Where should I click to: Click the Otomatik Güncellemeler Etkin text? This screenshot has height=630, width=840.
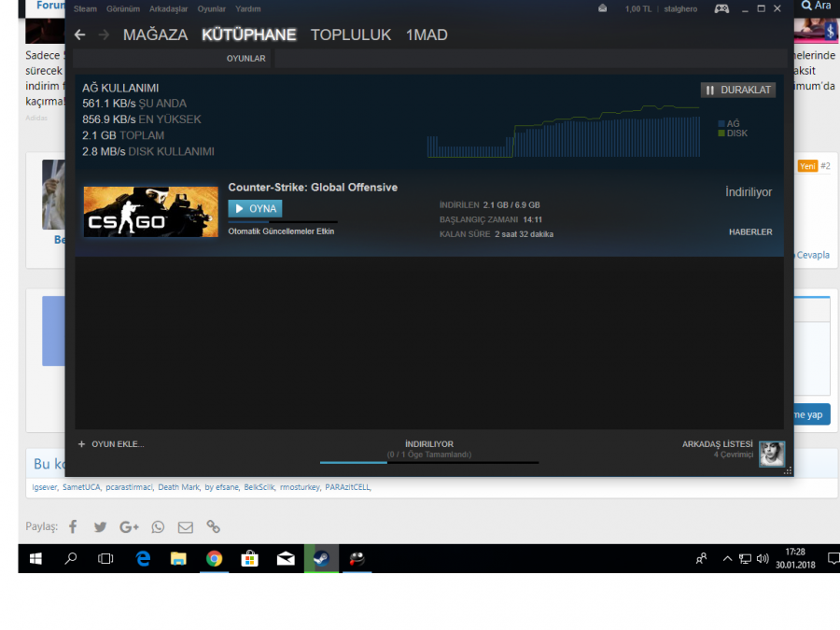point(281,231)
